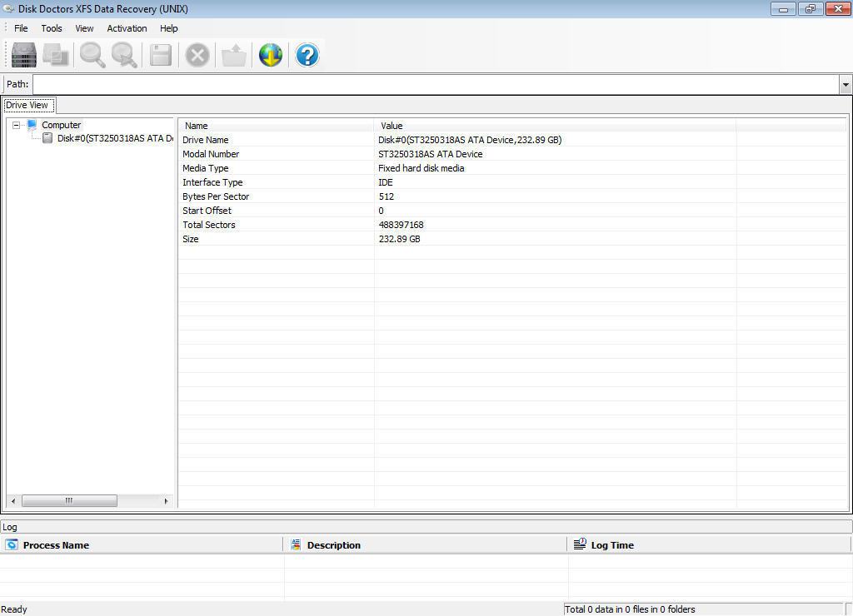853x616 pixels.
Task: Click the horizontal scrollbar below the tree
Action: tap(70, 500)
